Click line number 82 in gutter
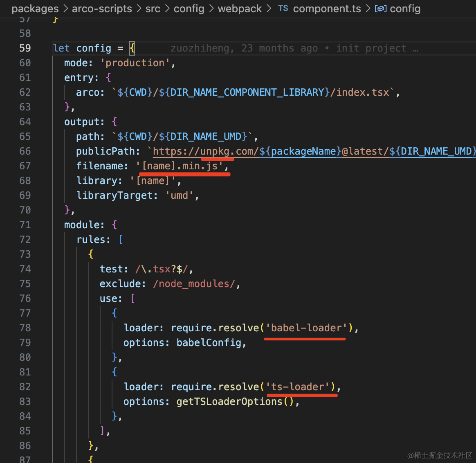This screenshot has height=463, width=476. click(x=25, y=387)
